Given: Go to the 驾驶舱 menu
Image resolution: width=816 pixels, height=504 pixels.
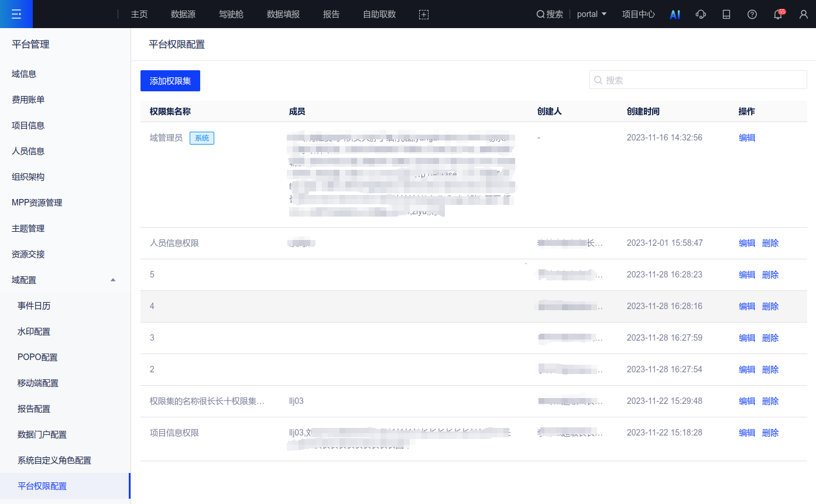Looking at the screenshot, I should pos(231,15).
